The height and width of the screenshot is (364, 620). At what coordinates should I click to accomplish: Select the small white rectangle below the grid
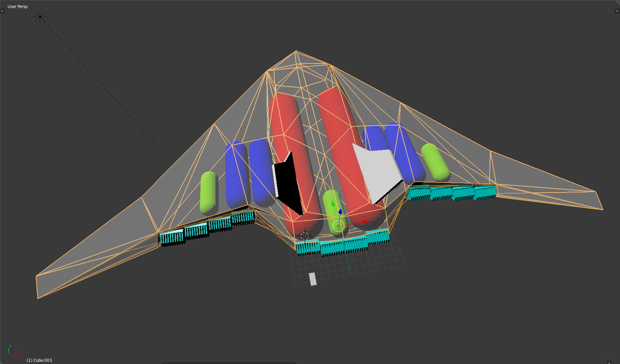click(313, 279)
